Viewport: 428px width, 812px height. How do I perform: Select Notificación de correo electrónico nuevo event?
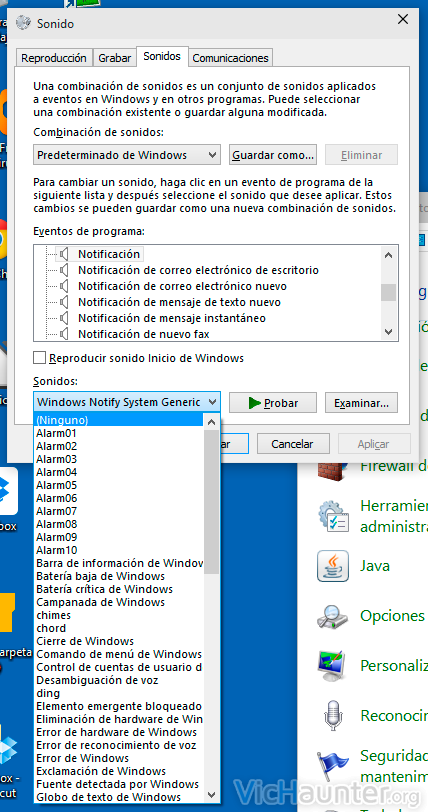click(x=182, y=286)
